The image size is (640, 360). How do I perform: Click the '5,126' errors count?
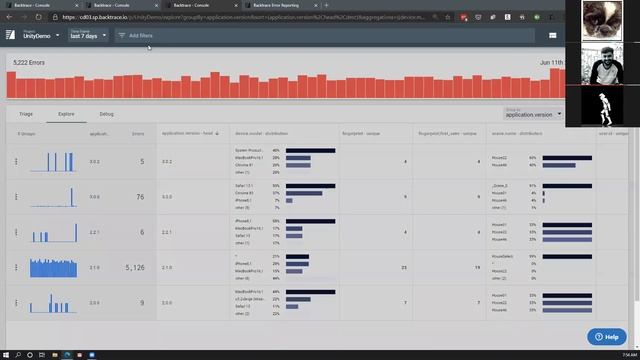[x=135, y=267]
